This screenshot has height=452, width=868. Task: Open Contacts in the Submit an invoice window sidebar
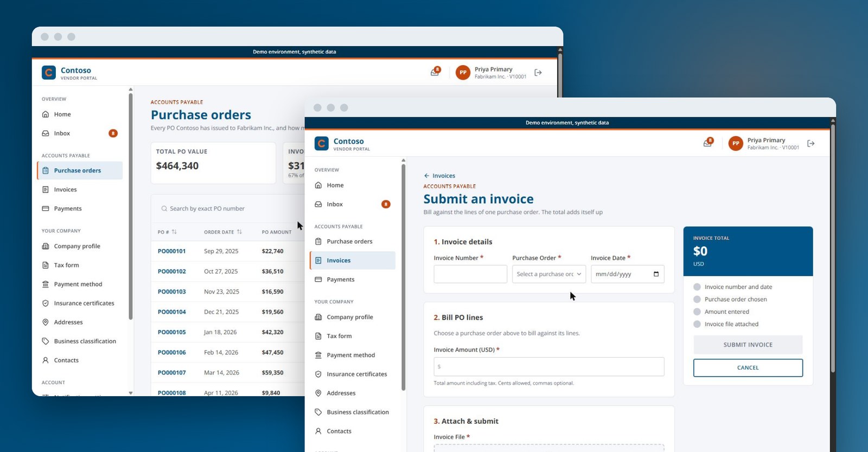[x=352, y=431]
